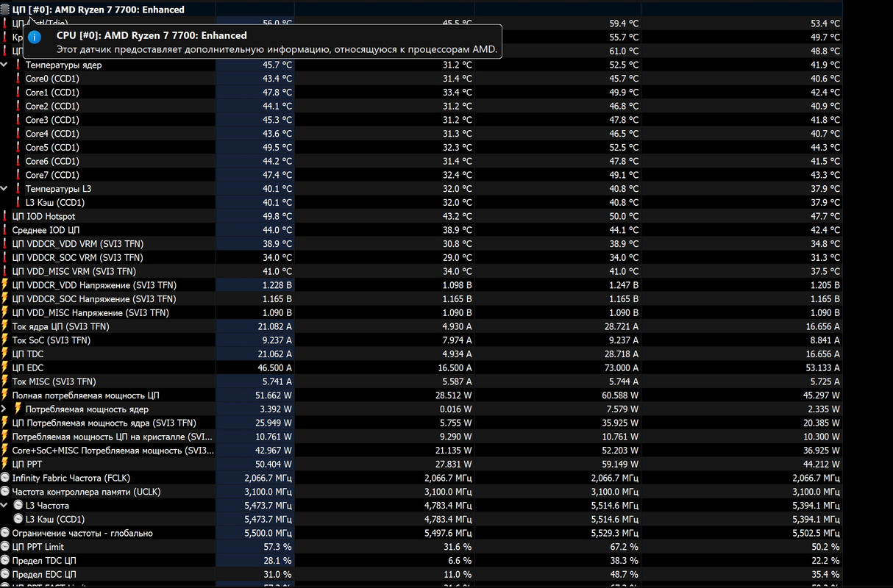The width and height of the screenshot is (893, 588).
Task: Click the thermometer icon of Температуры L3 row
Action: coord(18,189)
